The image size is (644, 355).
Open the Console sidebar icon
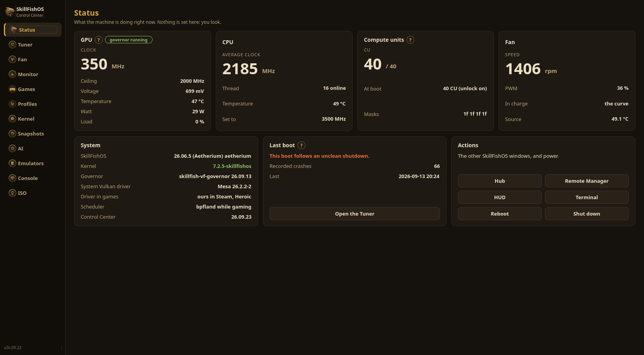tap(12, 178)
